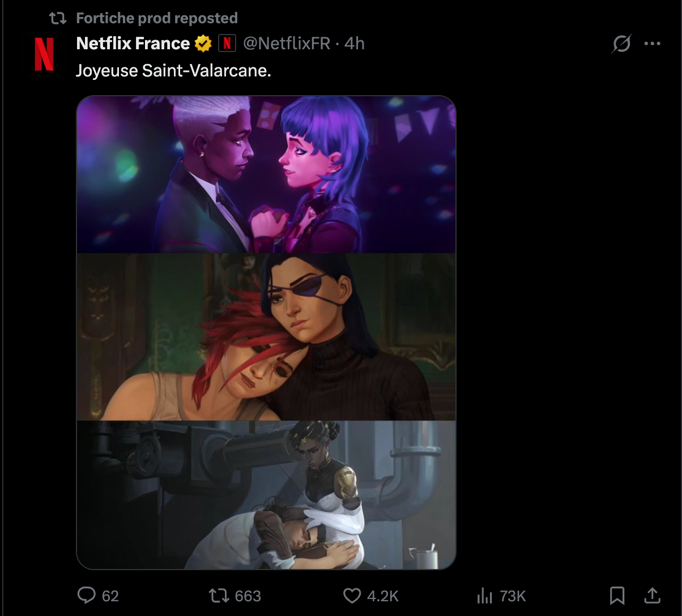The height and width of the screenshot is (616, 682).
Task: Click the gold verified badge
Action: 203,44
